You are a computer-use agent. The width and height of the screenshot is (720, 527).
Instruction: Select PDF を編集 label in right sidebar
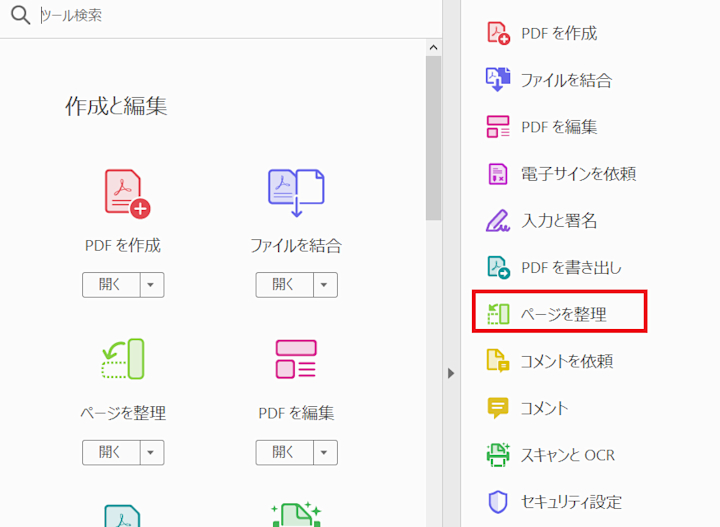(559, 127)
